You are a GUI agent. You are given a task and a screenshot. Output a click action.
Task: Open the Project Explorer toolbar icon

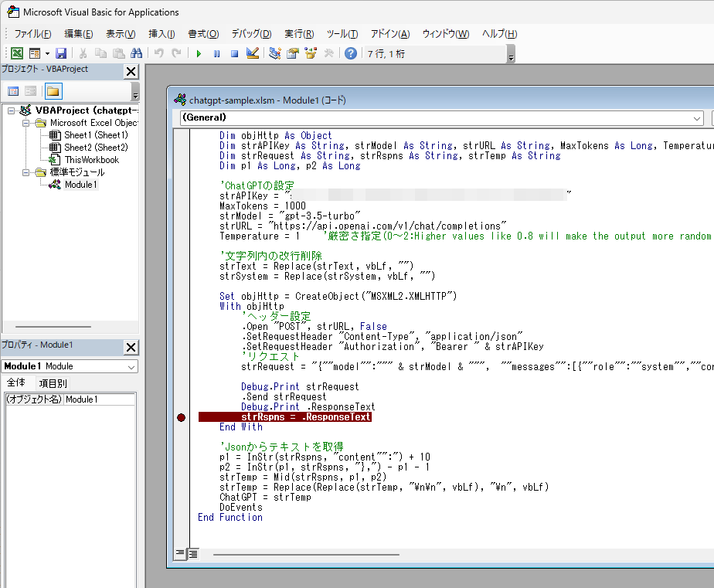point(275,53)
